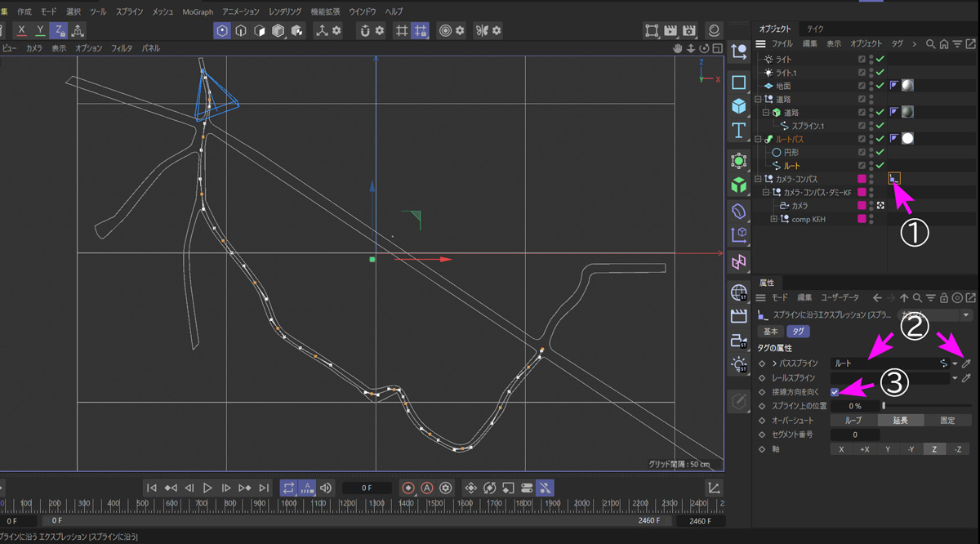Toggle the layer square of ライト object
This screenshot has width=980, height=544.
[x=862, y=60]
